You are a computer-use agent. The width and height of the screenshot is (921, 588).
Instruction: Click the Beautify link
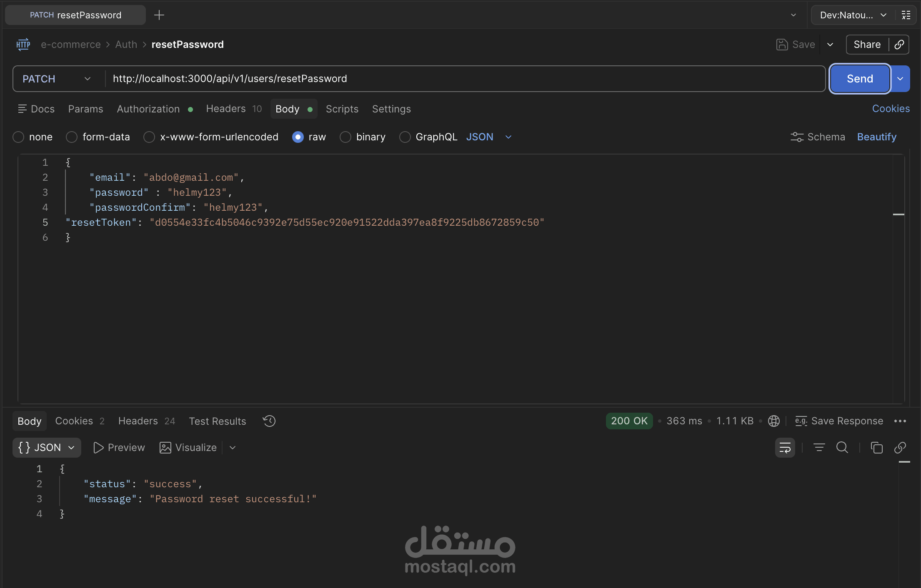tap(876, 137)
